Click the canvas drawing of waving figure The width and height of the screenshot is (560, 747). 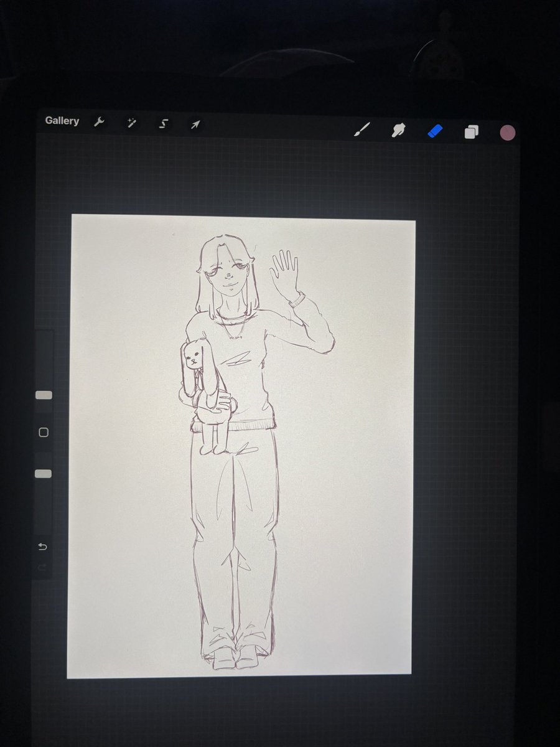256,451
